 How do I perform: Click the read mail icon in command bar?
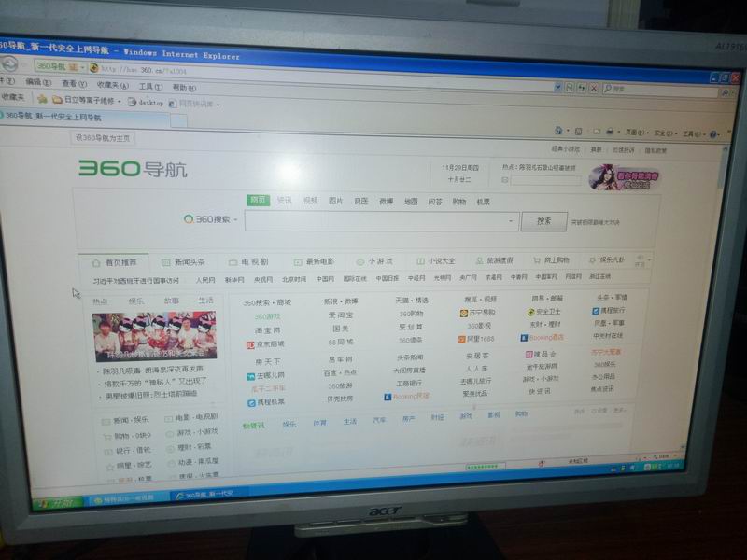coord(596,132)
